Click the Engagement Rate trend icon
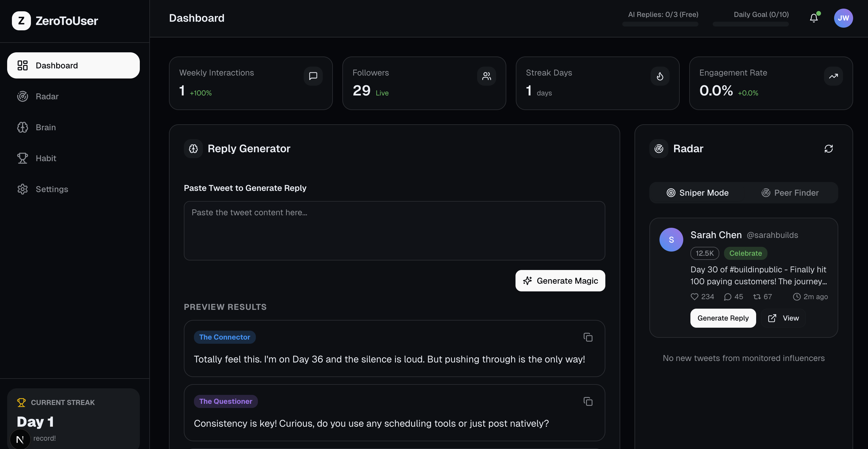This screenshot has width=868, height=449. tap(833, 76)
